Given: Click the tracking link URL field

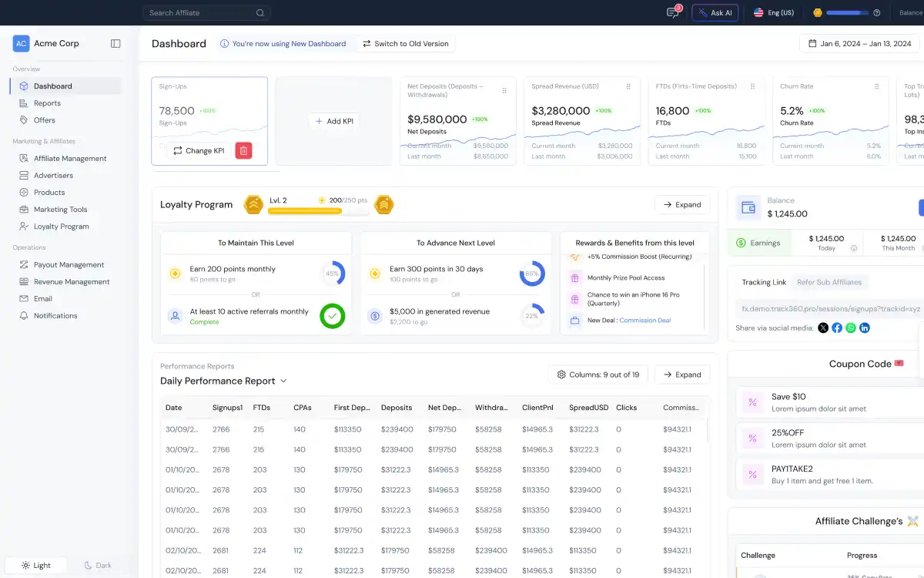Looking at the screenshot, I should [829, 308].
